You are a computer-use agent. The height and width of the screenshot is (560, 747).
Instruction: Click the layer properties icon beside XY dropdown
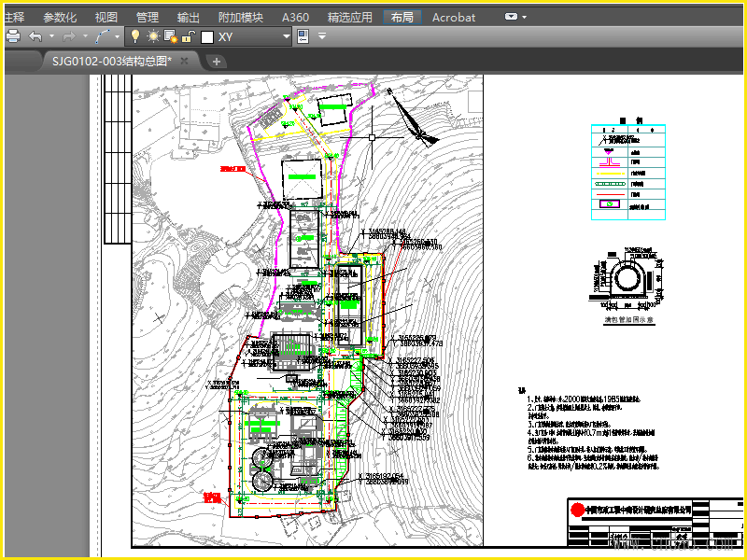point(303,36)
